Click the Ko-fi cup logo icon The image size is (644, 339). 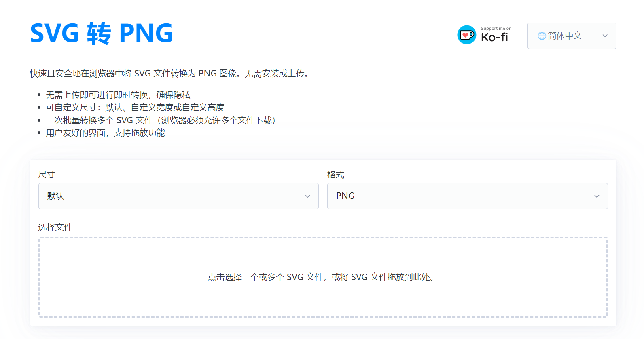tap(467, 35)
